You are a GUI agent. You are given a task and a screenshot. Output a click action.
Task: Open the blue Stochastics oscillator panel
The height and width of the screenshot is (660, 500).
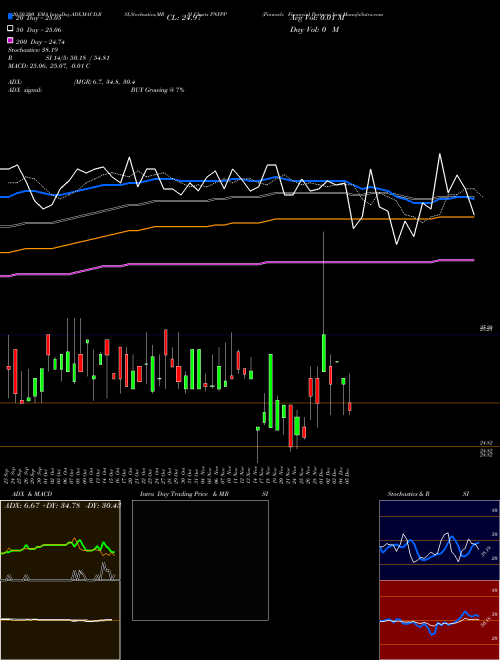pyautogui.click(x=439, y=540)
